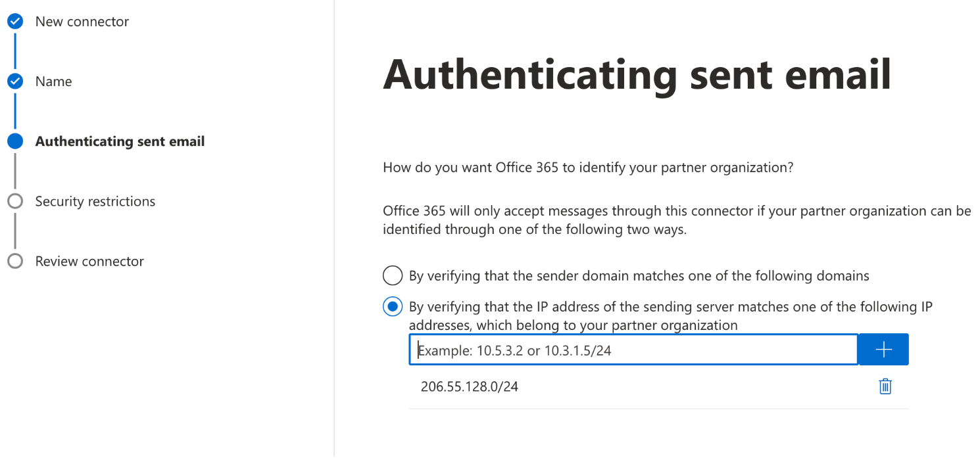980x460 pixels.
Task: Click the Authenticating sent email heading
Action: tap(637, 74)
